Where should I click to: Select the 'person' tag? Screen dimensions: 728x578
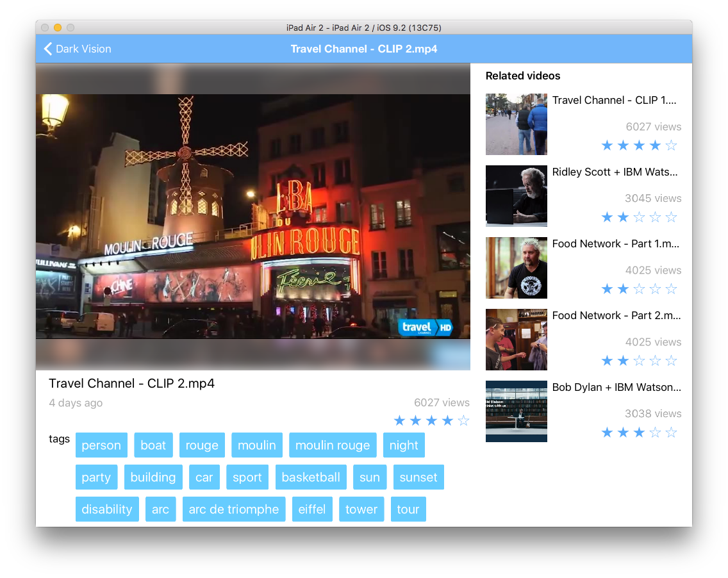pos(101,445)
